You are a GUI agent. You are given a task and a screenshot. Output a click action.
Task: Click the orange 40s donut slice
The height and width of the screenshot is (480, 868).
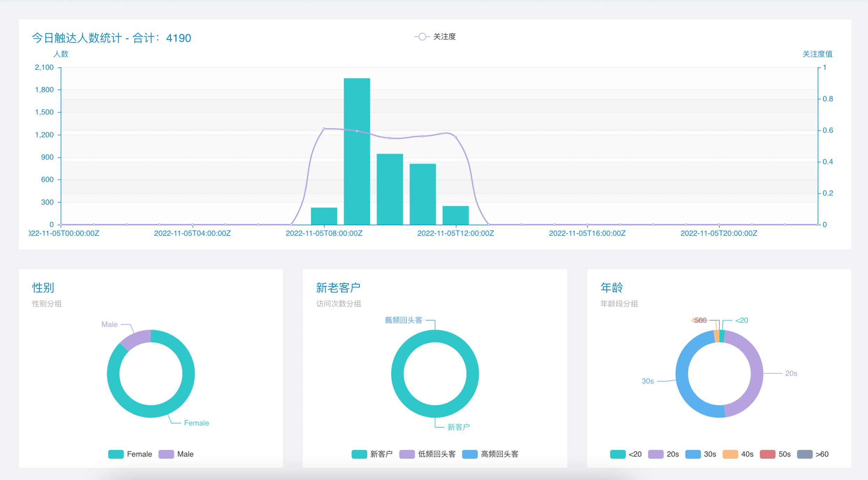pos(717,336)
